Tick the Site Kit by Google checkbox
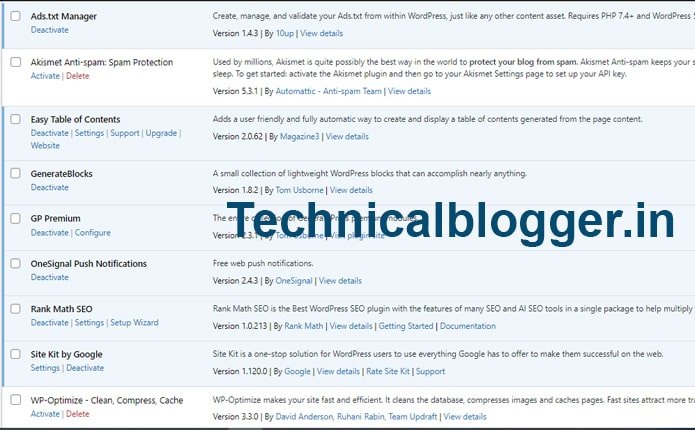695x430 pixels. [16, 354]
